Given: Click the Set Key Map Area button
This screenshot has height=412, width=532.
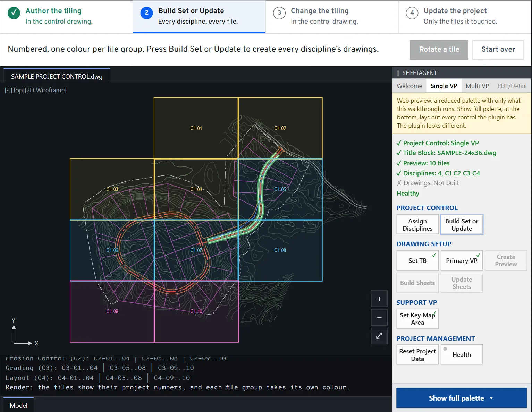Looking at the screenshot, I should [417, 319].
